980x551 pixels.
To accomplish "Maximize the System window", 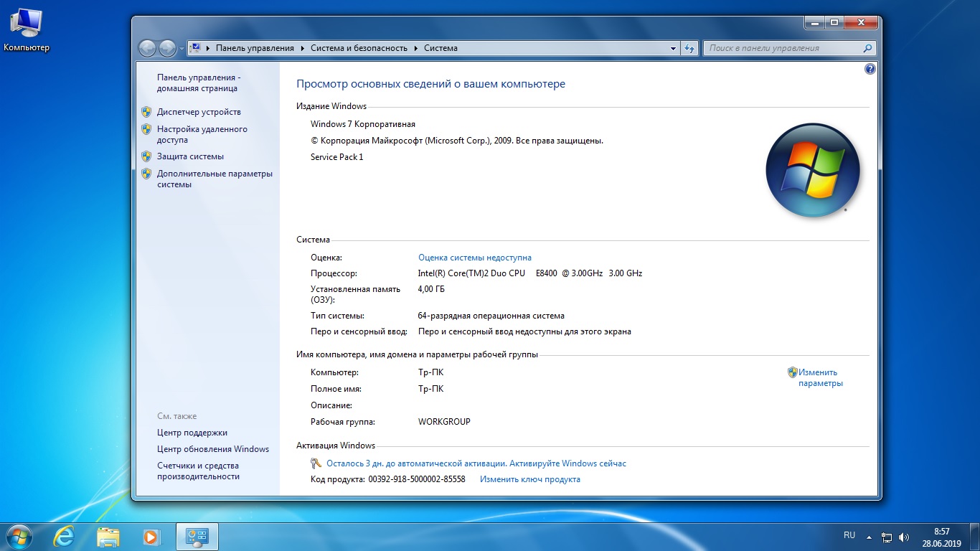I will click(834, 23).
